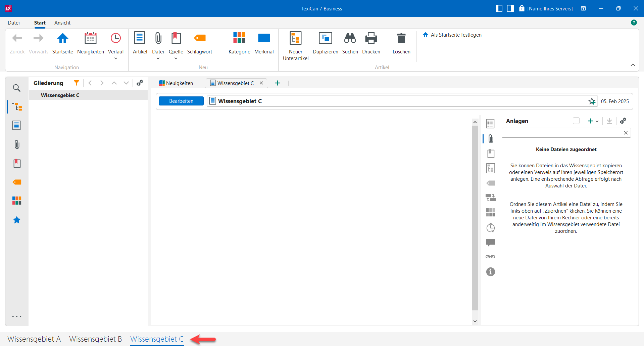Expand the green plus dropdown in Anlagen
Screen dimensions: 644x346
click(597, 121)
